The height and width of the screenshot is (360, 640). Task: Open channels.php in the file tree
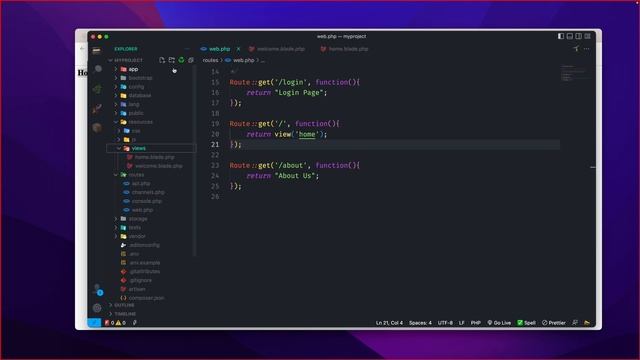tap(148, 192)
